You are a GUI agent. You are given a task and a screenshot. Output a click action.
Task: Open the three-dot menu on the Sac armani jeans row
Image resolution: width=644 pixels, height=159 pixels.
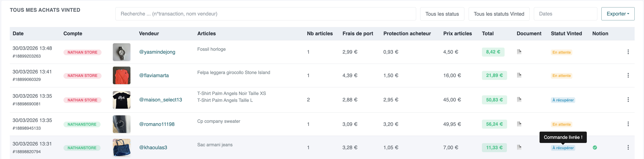628,147
